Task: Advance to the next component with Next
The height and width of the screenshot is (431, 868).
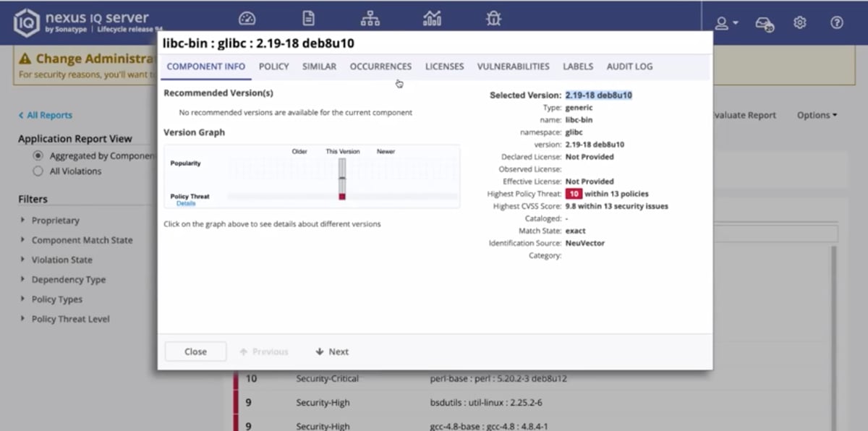Action: 331,351
